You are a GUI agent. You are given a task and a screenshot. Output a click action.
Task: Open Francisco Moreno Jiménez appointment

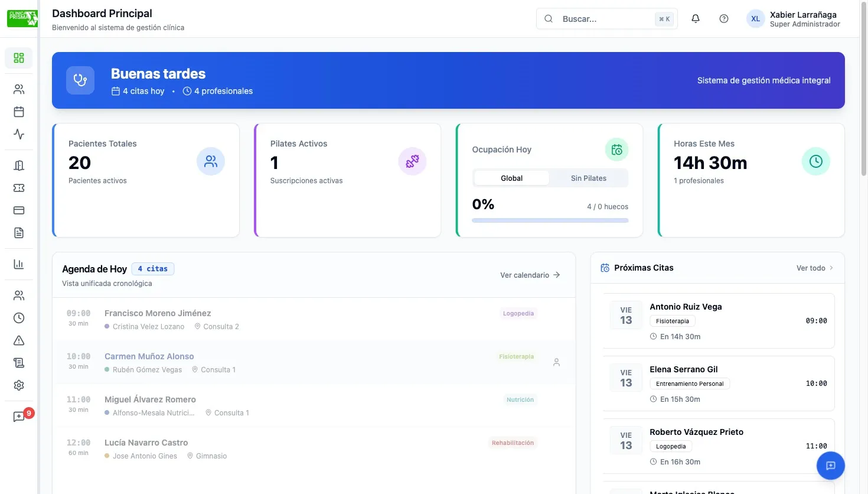[314, 319]
